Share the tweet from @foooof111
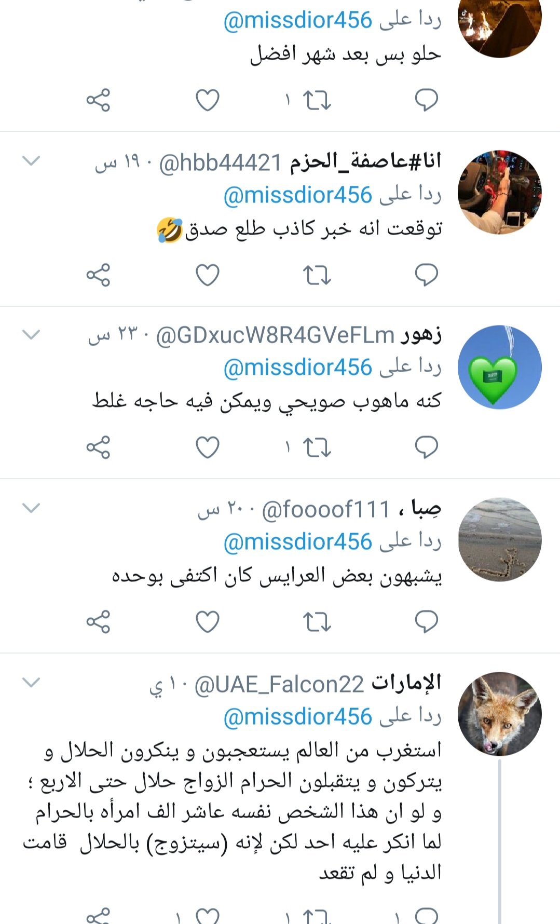This screenshot has width=560, height=924. (98, 621)
